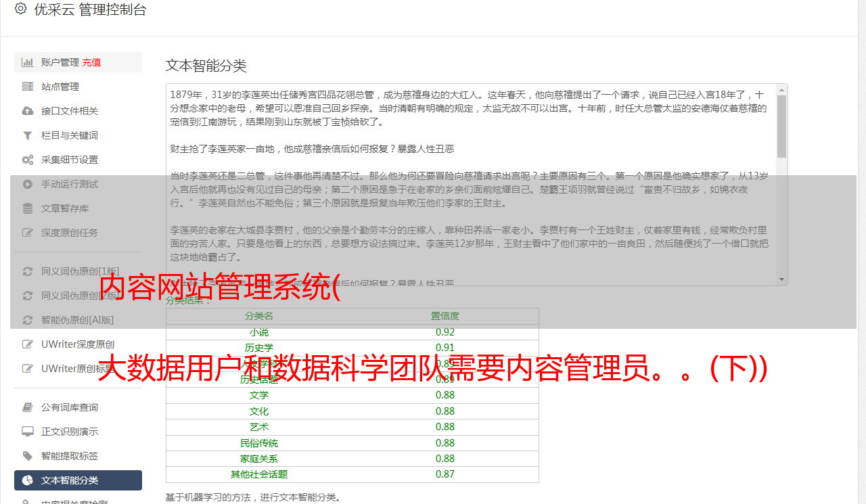Click the filter icon for 栏目与关键词

point(28,135)
